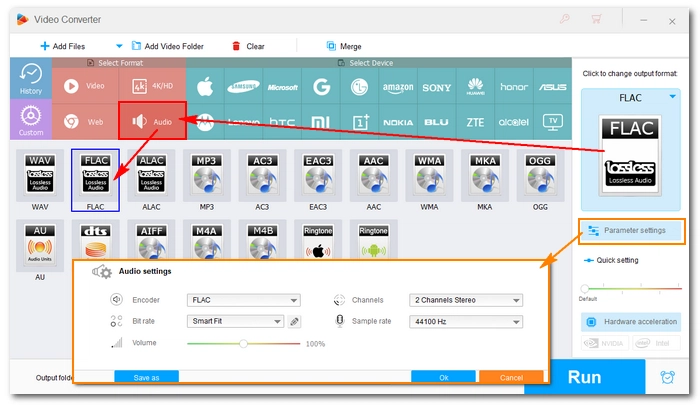Open the Custom format section
This screenshot has width=700, height=405.
point(31,119)
